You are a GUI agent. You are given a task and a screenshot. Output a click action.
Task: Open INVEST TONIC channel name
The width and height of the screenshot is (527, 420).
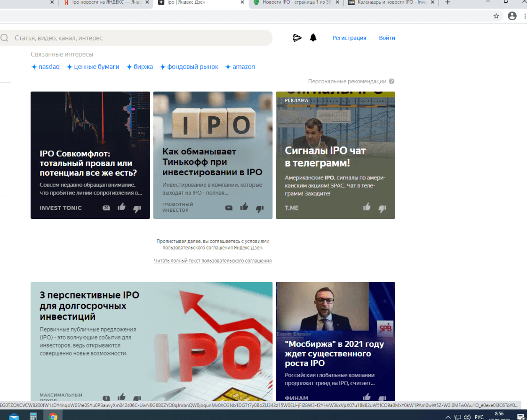coord(61,208)
